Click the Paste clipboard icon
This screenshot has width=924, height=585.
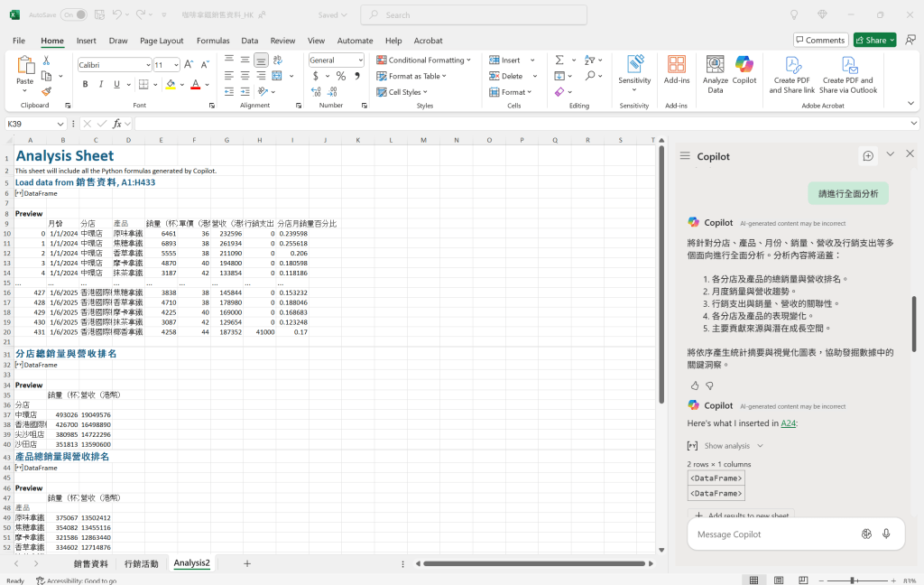coord(24,65)
